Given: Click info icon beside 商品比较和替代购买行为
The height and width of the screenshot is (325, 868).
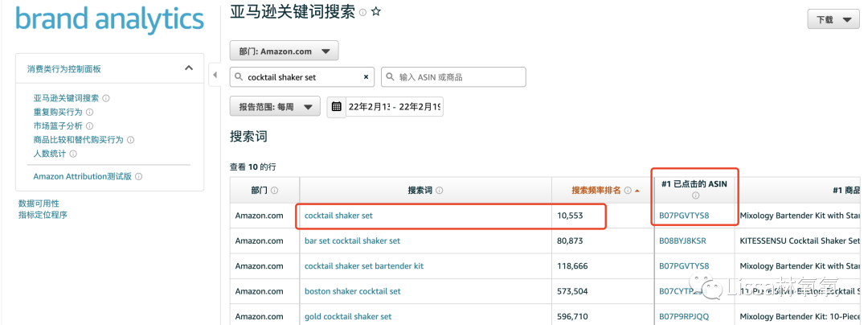Looking at the screenshot, I should (x=131, y=140).
